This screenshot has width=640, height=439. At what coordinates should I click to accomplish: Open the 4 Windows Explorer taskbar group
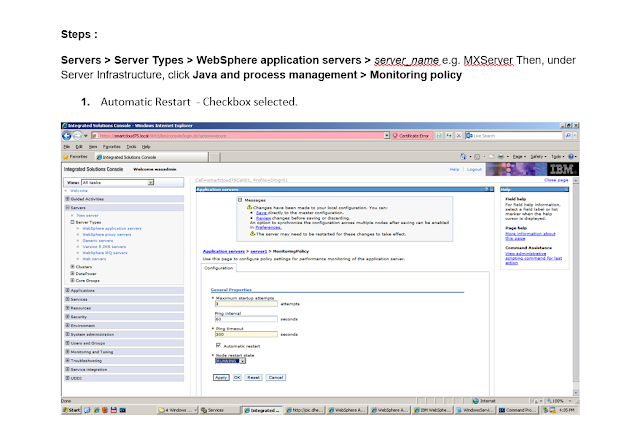point(177,410)
